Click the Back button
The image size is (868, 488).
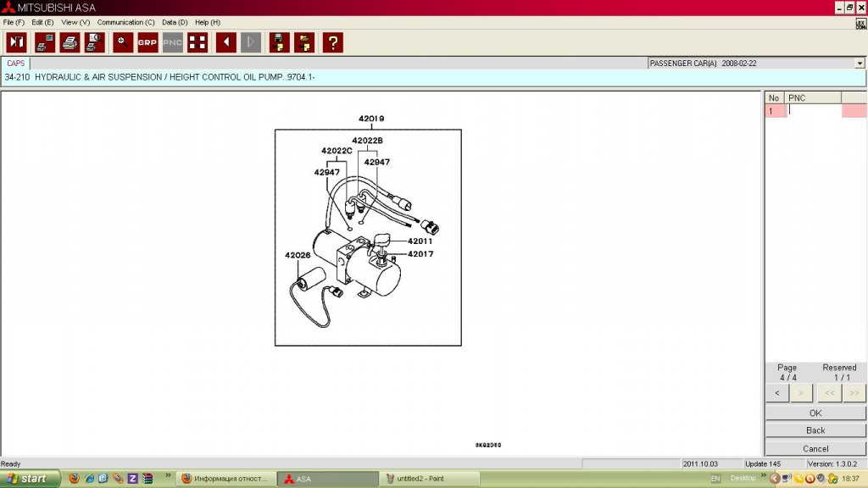coord(815,430)
